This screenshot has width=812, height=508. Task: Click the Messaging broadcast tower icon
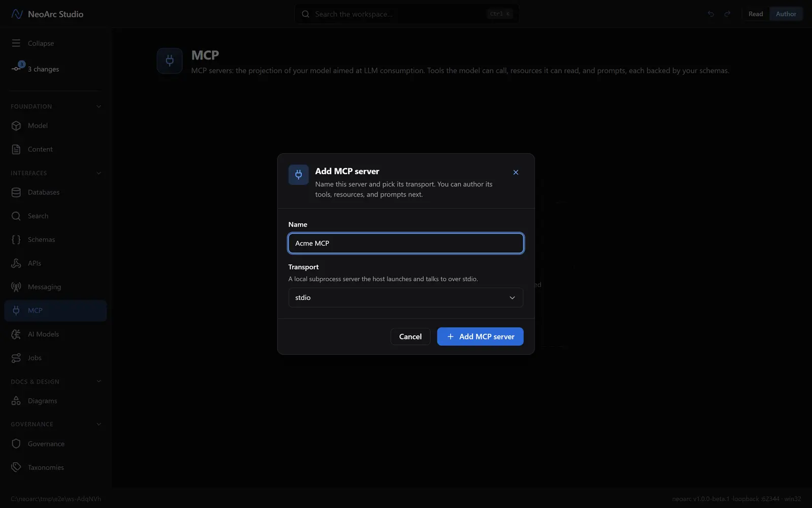tap(16, 287)
